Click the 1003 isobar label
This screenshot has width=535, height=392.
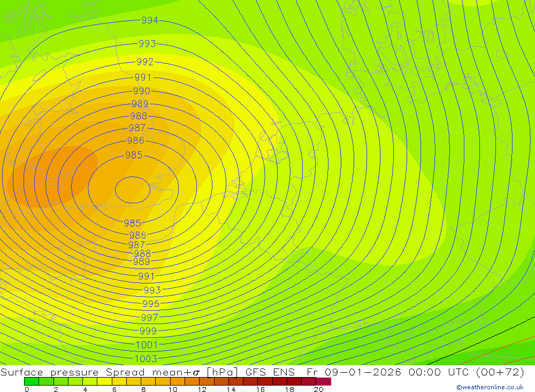tap(146, 359)
